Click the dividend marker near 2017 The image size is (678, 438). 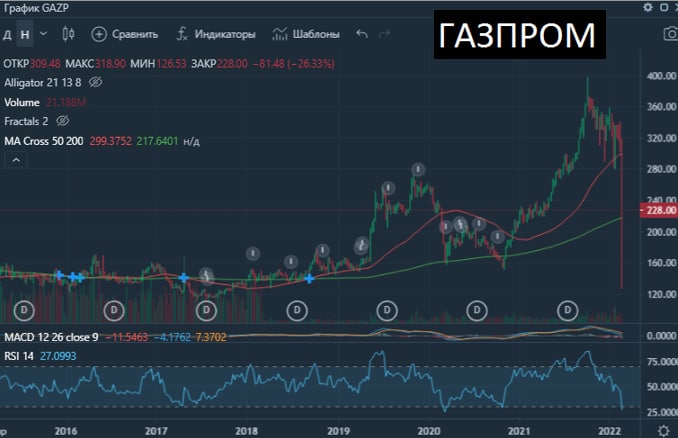(x=114, y=310)
